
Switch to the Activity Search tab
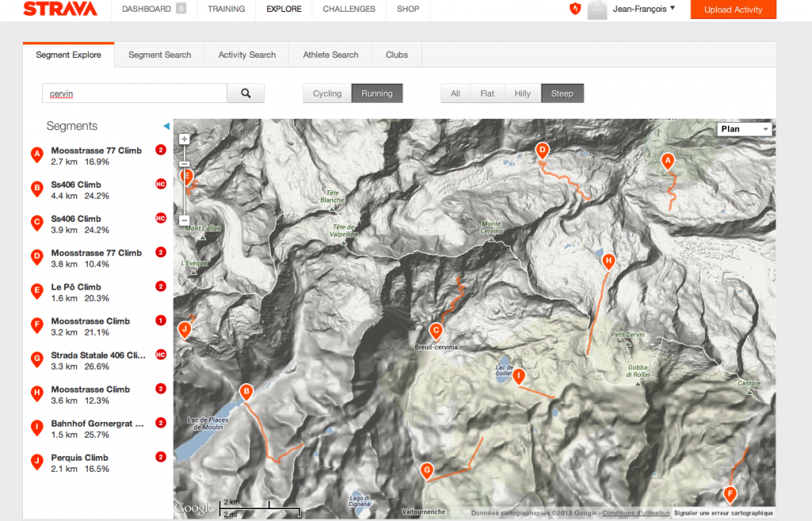tap(247, 55)
